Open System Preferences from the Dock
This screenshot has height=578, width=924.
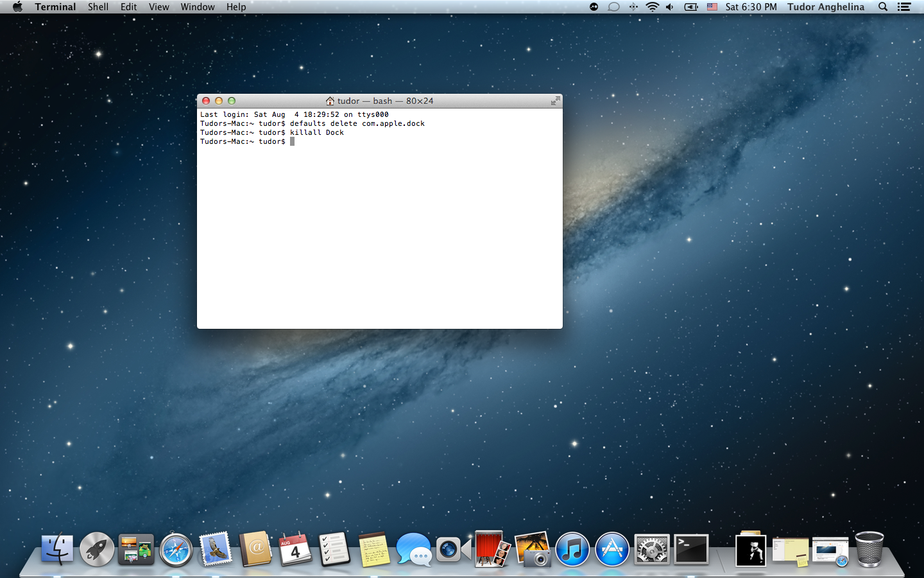[x=651, y=550]
